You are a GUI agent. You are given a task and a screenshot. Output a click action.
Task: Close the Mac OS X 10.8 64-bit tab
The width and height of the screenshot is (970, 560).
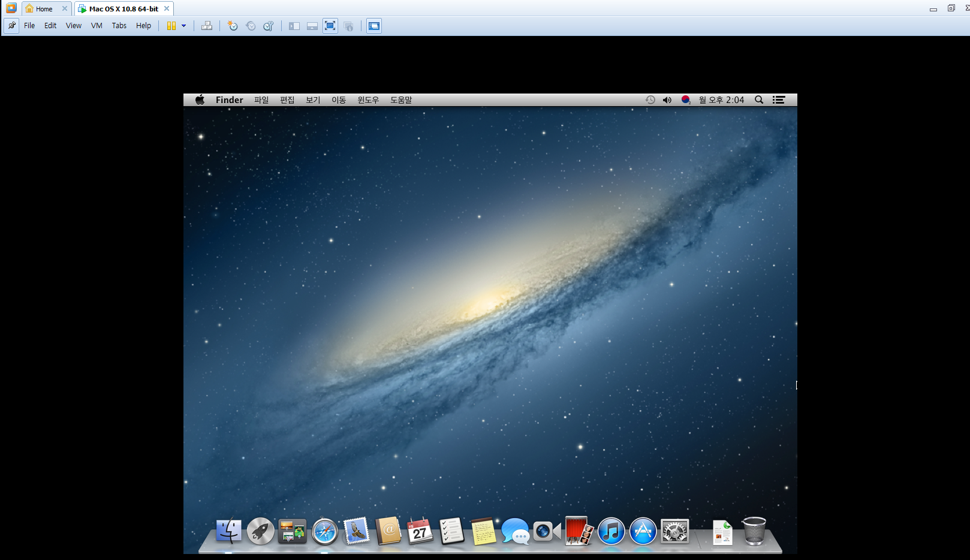click(167, 8)
